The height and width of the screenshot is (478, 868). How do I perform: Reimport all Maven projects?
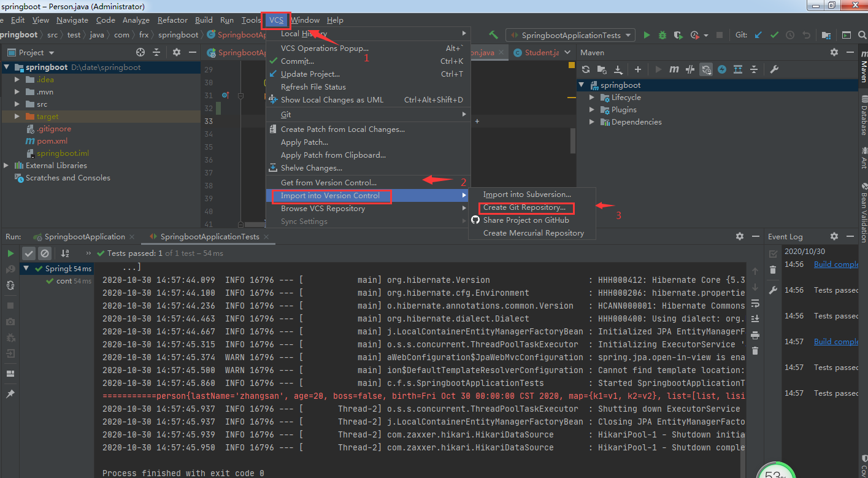[586, 69]
